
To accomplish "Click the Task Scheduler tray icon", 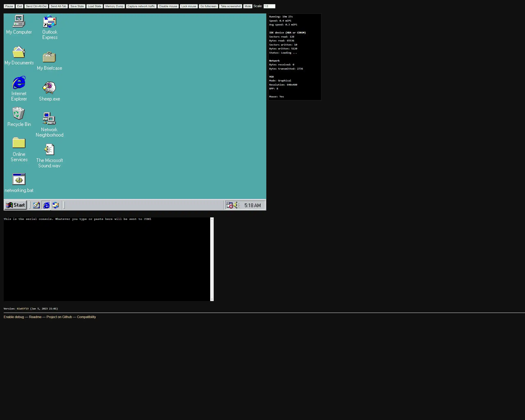I will tap(229, 205).
